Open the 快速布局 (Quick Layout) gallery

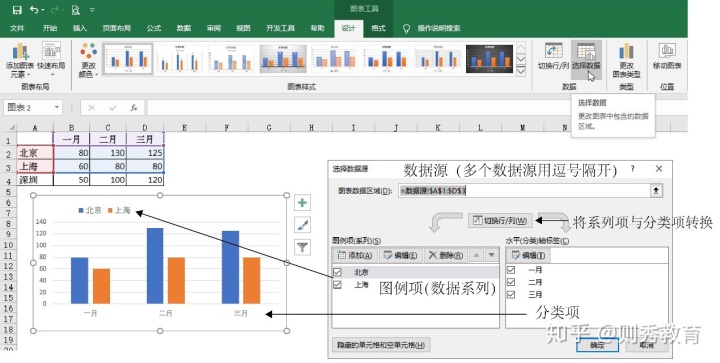tap(51, 61)
